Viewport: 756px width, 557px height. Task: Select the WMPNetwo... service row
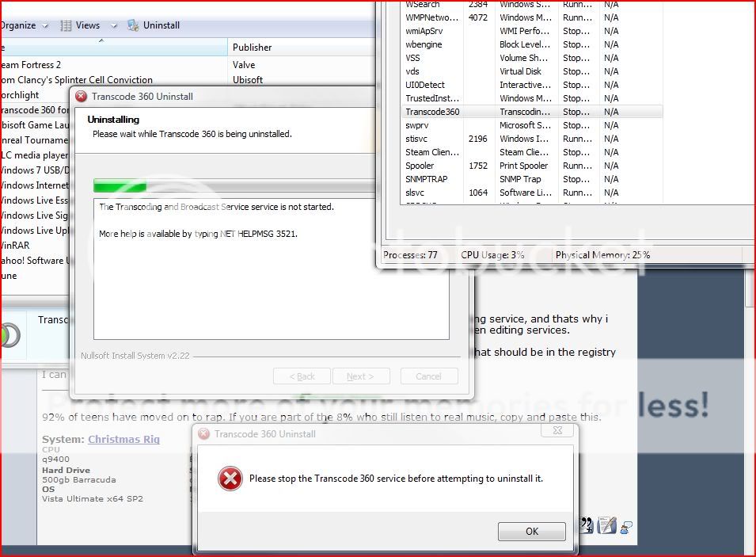(x=532, y=17)
